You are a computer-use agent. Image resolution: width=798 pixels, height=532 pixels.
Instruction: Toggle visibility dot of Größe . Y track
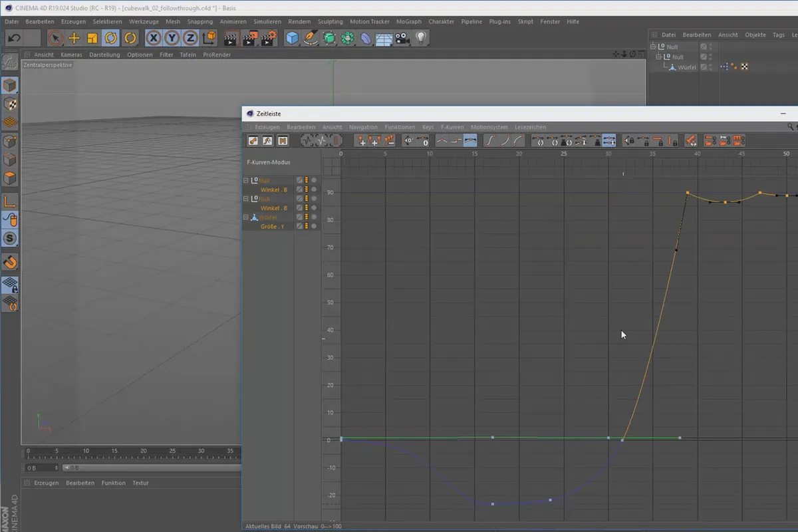(313, 226)
